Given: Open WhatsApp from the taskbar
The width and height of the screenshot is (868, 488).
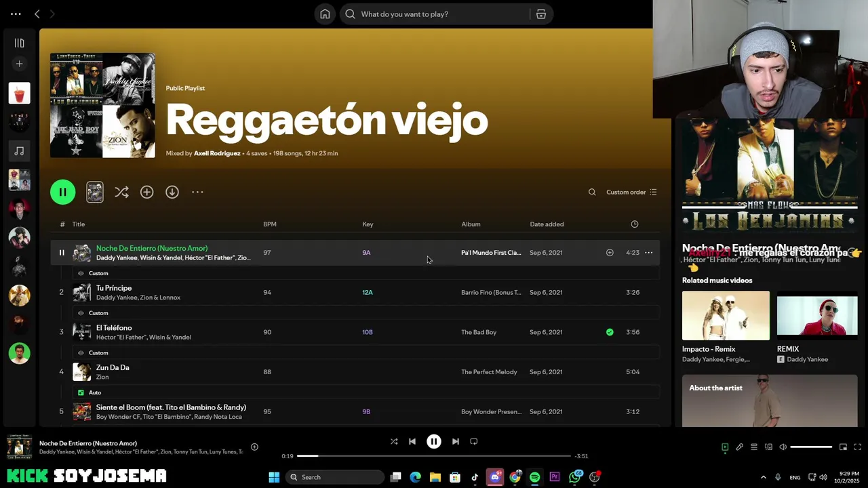Looking at the screenshot, I should pos(576,477).
